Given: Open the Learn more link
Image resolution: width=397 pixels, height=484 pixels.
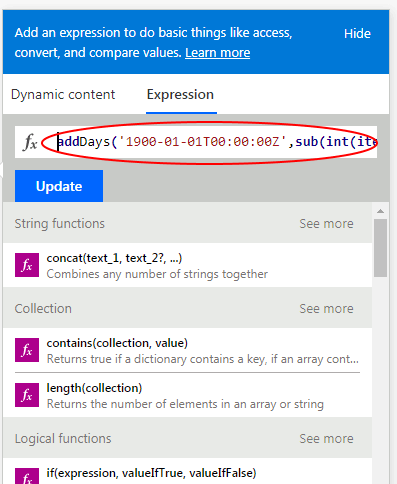Looking at the screenshot, I should [218, 53].
